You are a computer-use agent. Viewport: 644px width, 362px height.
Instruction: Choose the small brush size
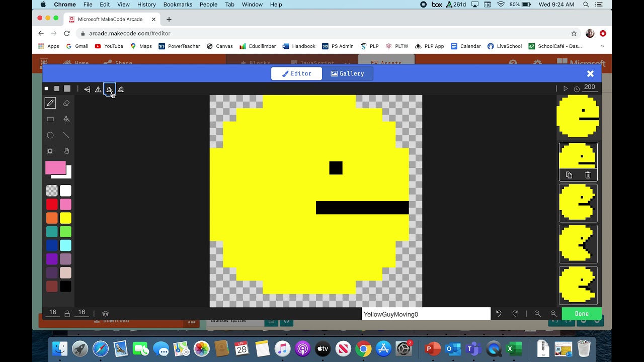[46, 88]
